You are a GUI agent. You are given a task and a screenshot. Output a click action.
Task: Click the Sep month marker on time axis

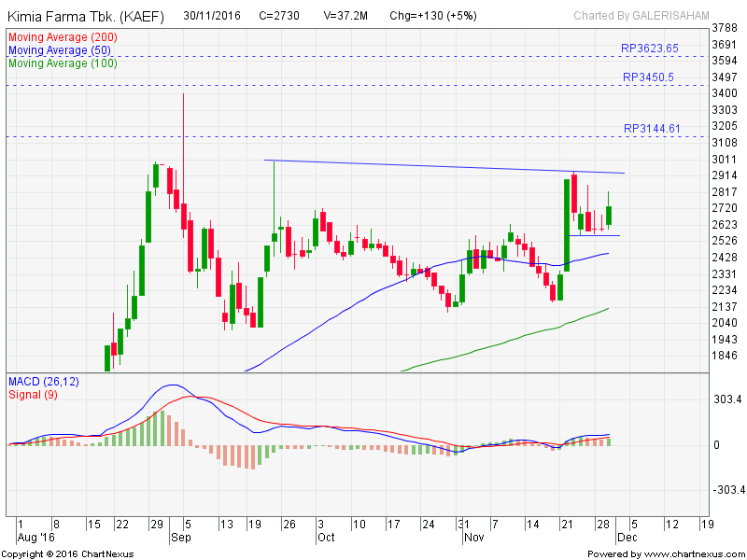pyautogui.click(x=180, y=539)
